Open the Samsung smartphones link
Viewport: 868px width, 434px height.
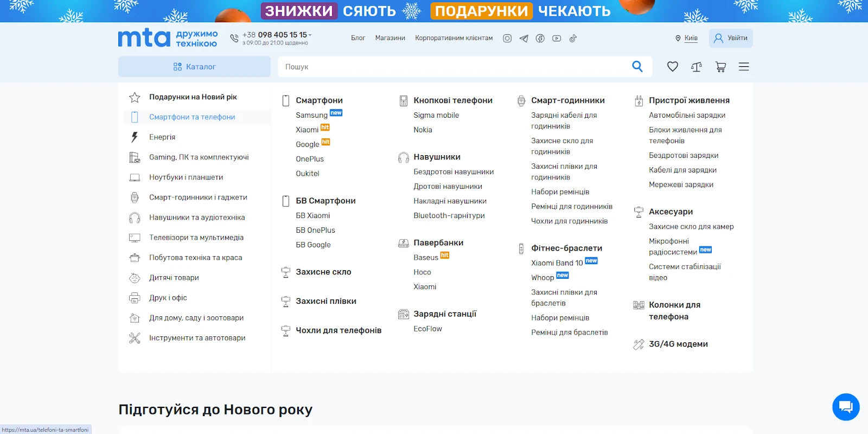[x=311, y=115]
